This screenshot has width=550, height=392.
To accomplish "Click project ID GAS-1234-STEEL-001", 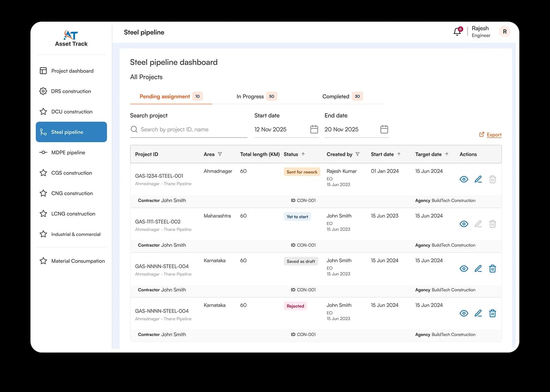I will [x=159, y=176].
